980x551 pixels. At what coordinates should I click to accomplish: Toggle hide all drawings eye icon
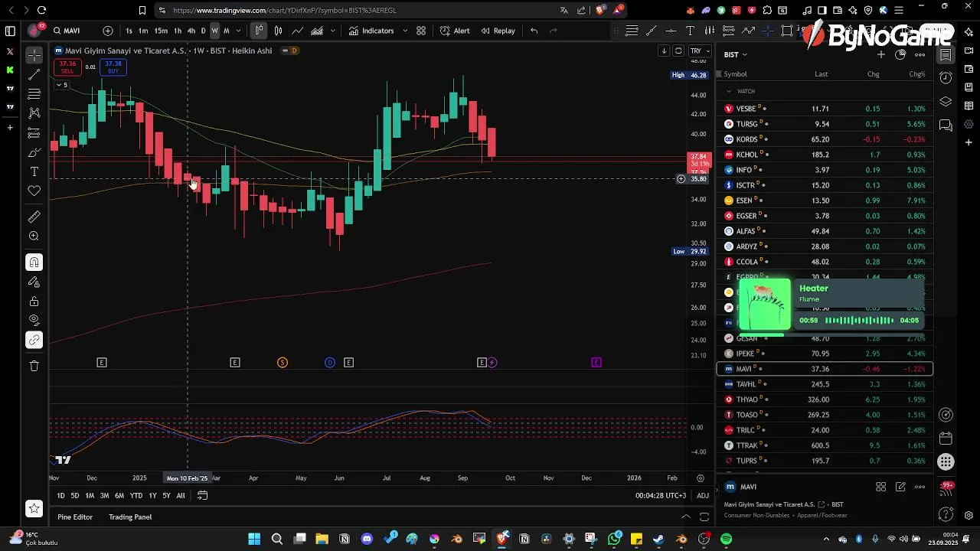click(34, 320)
